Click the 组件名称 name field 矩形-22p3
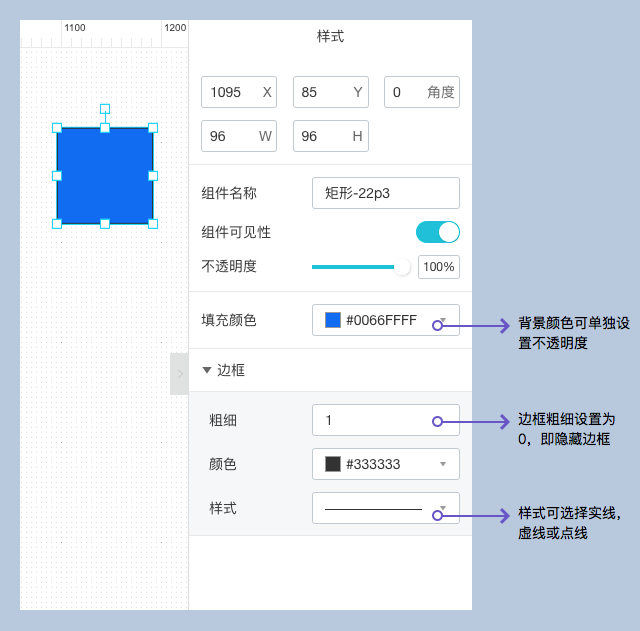 pyautogui.click(x=385, y=193)
